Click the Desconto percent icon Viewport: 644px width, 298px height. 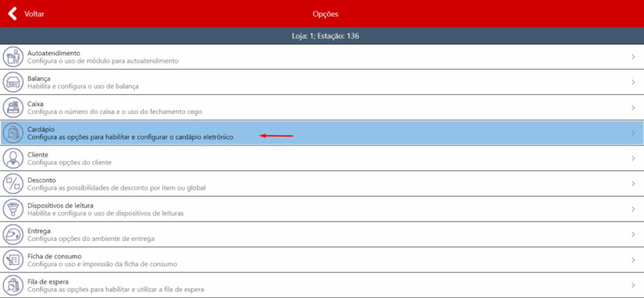[x=13, y=184]
